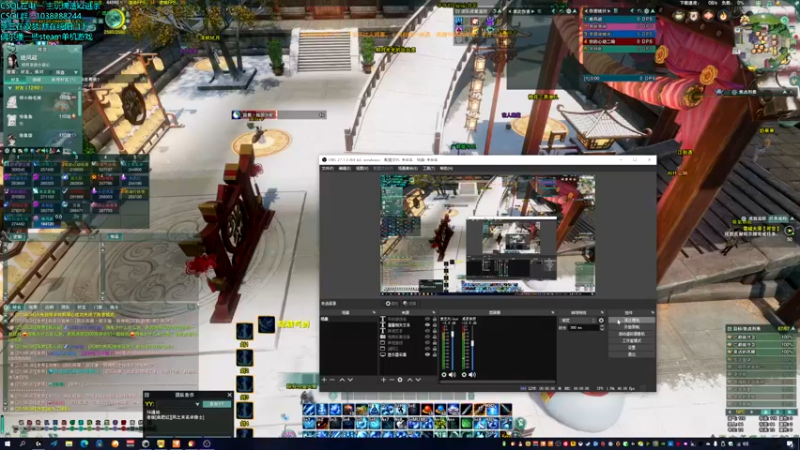Pop out the OBS scene transitions dock
This screenshot has width=800, height=450.
[x=602, y=312]
